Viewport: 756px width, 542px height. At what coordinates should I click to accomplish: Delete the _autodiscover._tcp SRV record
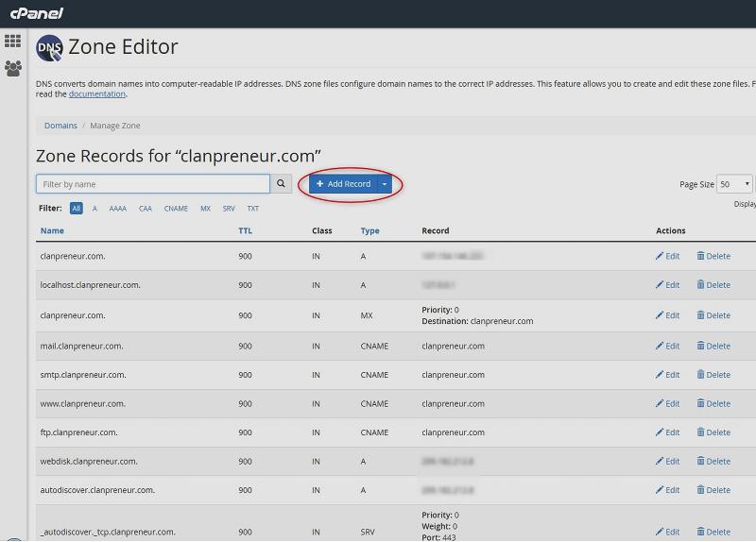pyautogui.click(x=713, y=532)
